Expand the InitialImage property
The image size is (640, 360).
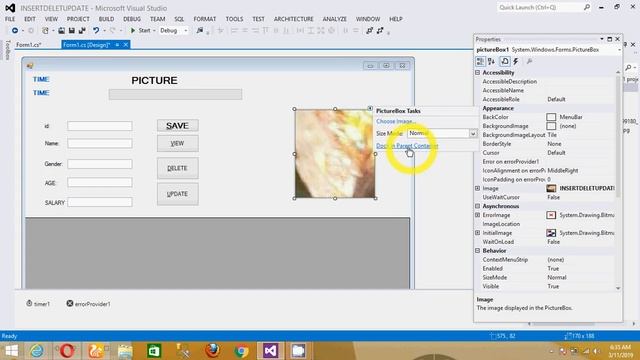click(x=478, y=233)
